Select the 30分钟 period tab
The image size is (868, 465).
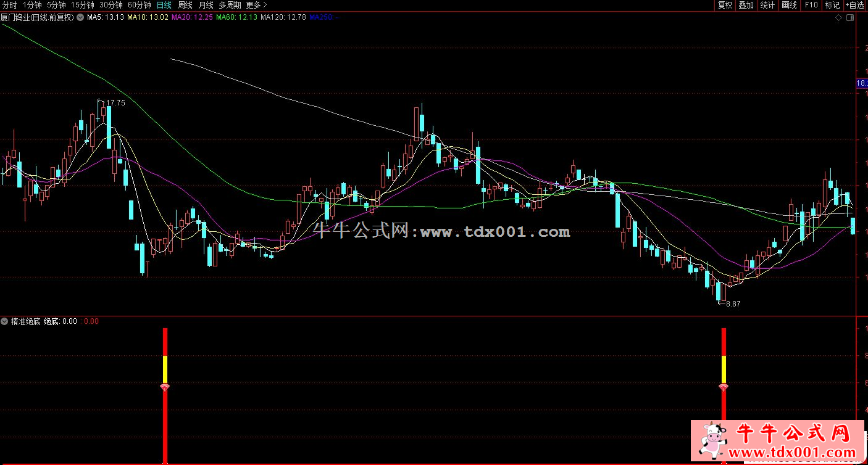click(x=111, y=4)
